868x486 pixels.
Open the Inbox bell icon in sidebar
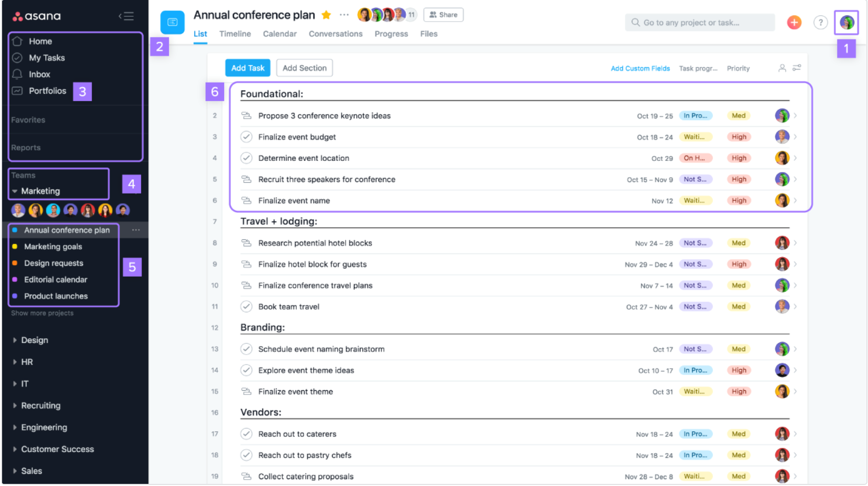pyautogui.click(x=17, y=74)
